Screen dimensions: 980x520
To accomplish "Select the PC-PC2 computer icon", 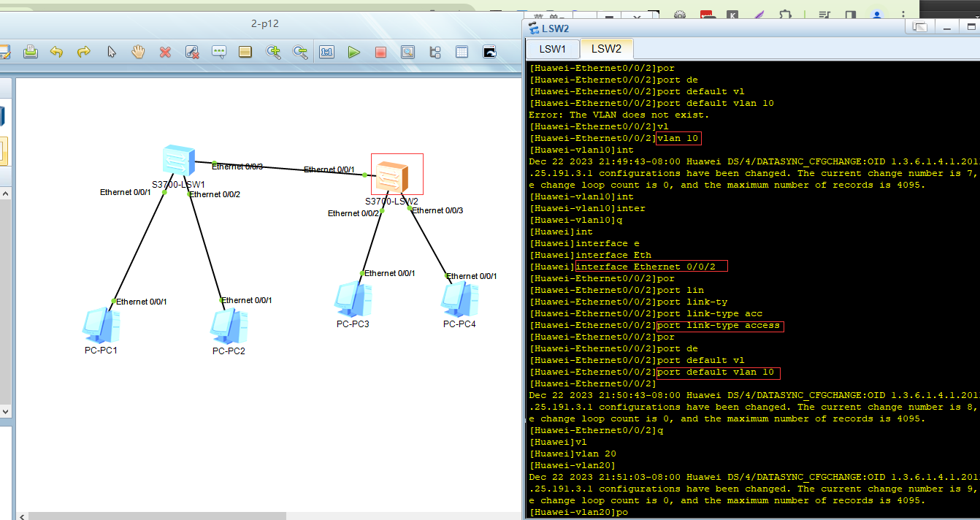I will (229, 326).
